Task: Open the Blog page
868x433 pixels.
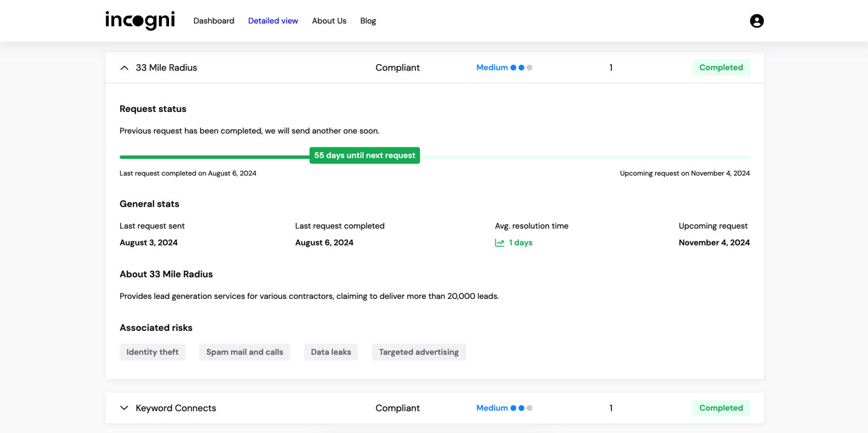Action: (368, 21)
